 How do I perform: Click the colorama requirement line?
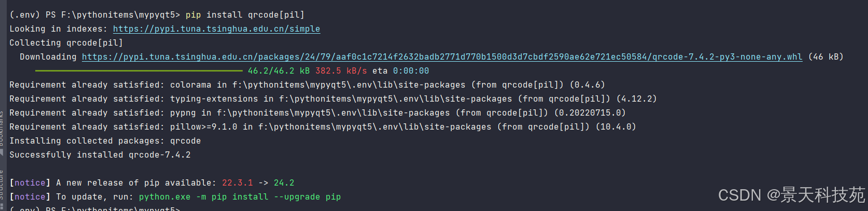(307, 85)
